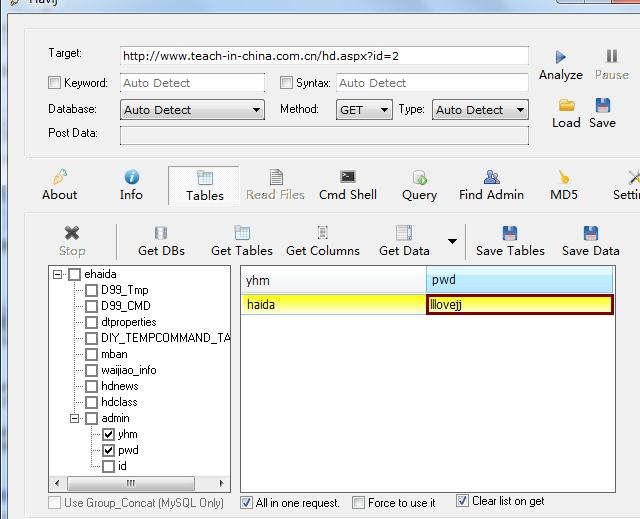Image resolution: width=640 pixels, height=519 pixels.
Task: Open the About carrot icon
Action: point(60,177)
